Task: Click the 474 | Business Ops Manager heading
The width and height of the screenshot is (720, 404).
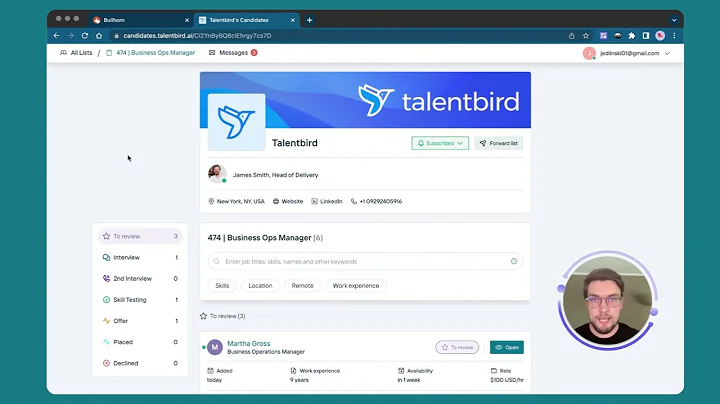Action: [259, 238]
